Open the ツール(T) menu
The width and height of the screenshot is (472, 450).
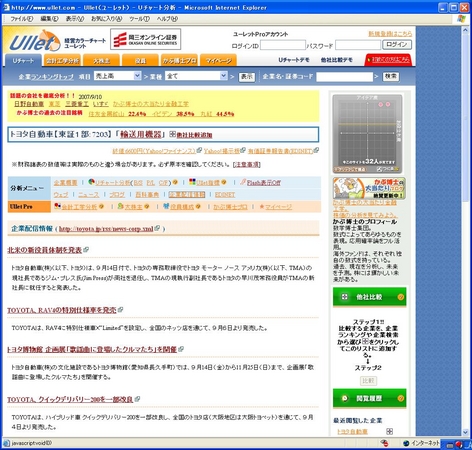[x=139, y=19]
